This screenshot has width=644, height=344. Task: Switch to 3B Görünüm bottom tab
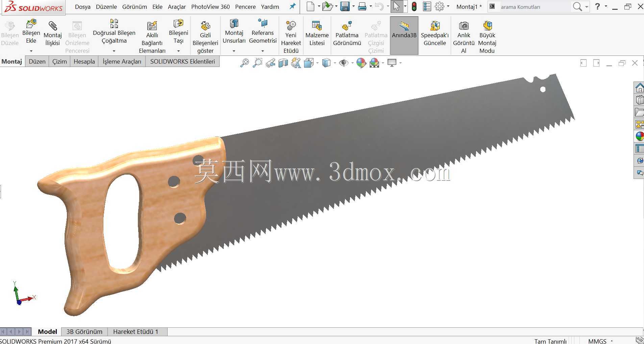pos(84,332)
